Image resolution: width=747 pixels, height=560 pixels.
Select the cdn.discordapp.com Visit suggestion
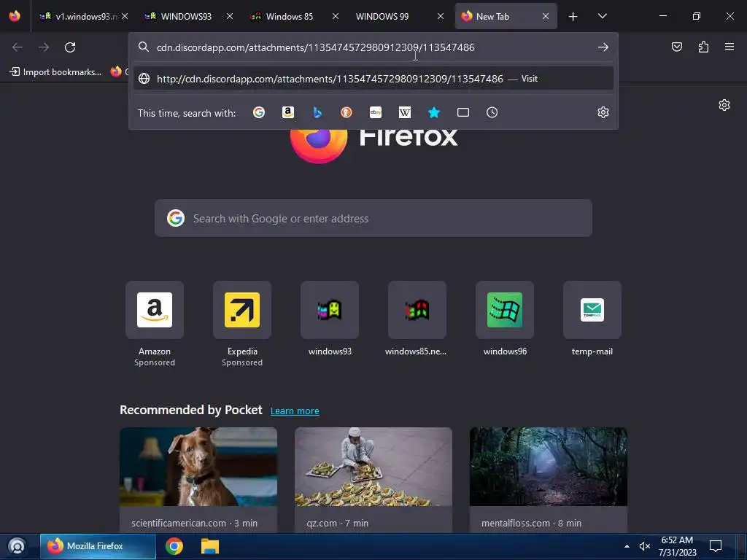coord(373,79)
